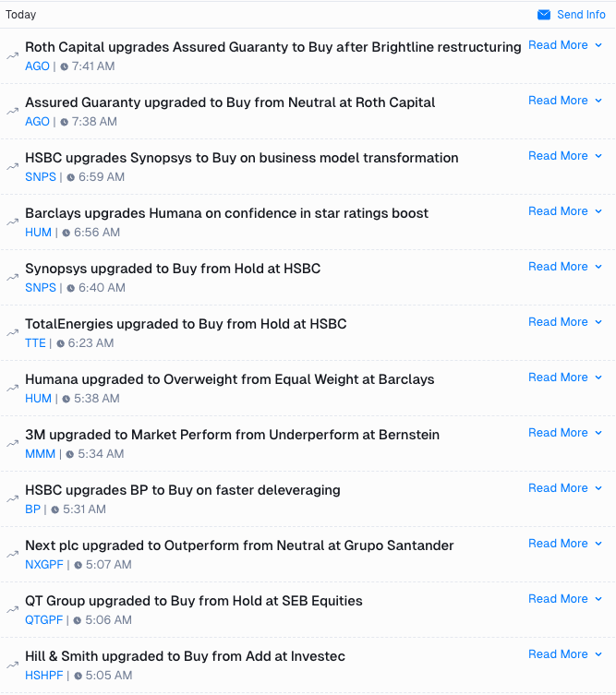Screen dimensions: 616x695
Task: Click the upgrade icon next to Hill & Smith headline
Action: (x=12, y=665)
